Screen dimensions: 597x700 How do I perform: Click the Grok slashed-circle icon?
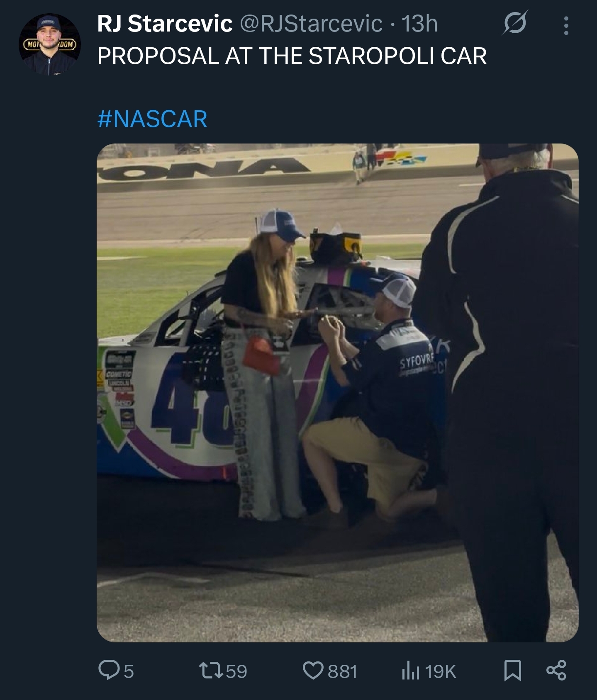515,23
